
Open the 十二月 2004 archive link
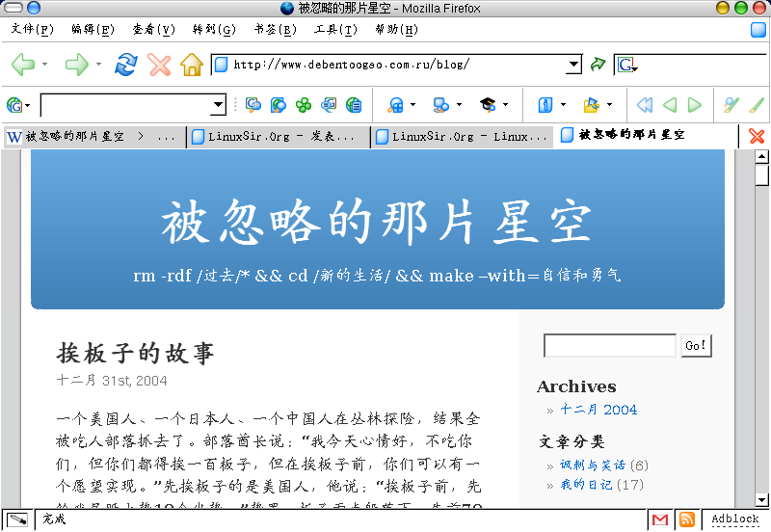pyautogui.click(x=598, y=410)
